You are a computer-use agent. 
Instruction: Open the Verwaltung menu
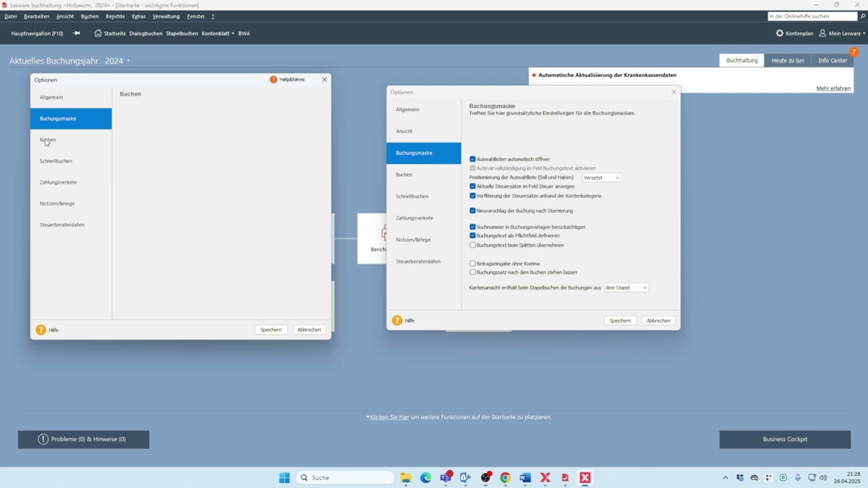pos(166,16)
